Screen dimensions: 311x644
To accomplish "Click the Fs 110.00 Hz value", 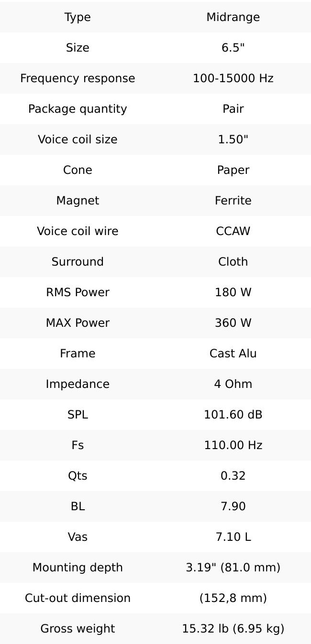I will pos(233,445).
